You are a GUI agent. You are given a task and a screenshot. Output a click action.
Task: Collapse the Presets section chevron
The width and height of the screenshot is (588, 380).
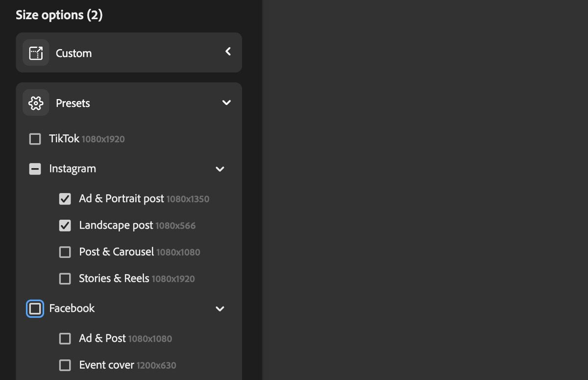[x=226, y=103]
